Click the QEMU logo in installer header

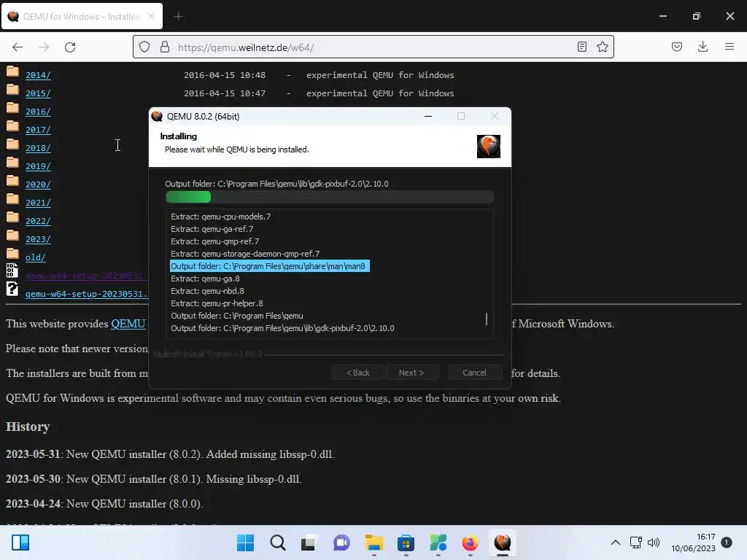pyautogui.click(x=489, y=146)
